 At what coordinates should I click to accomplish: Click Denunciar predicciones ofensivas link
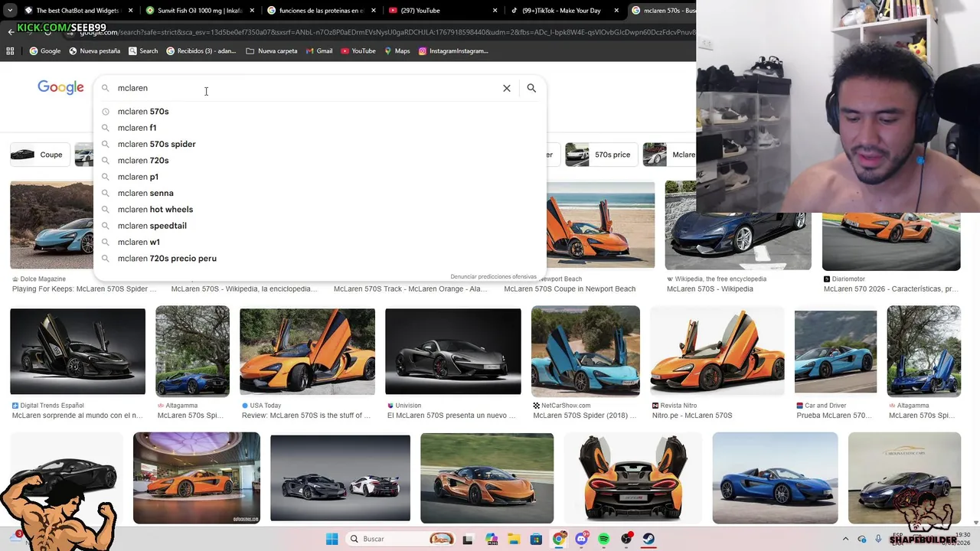pos(493,276)
